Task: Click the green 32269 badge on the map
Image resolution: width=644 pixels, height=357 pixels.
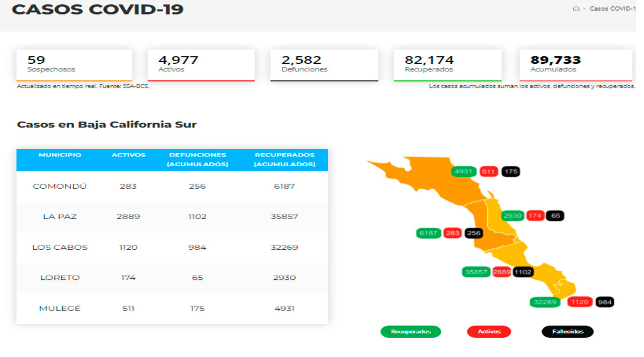Action: [x=544, y=302]
